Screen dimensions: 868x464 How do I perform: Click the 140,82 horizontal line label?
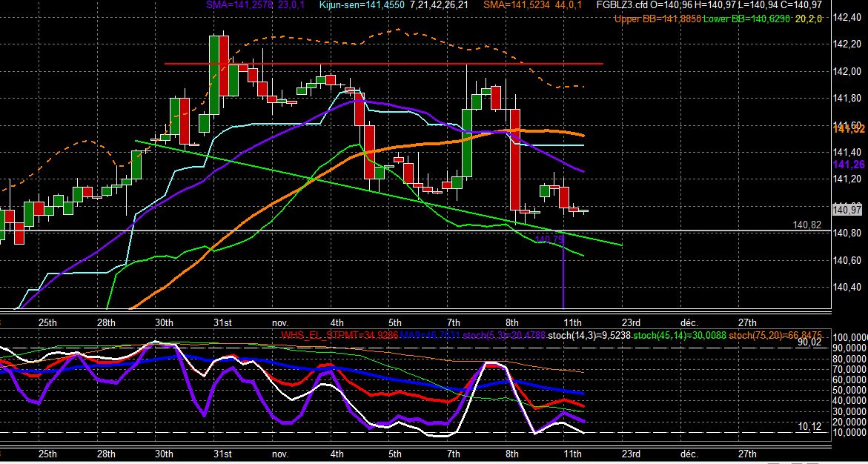[x=807, y=225]
